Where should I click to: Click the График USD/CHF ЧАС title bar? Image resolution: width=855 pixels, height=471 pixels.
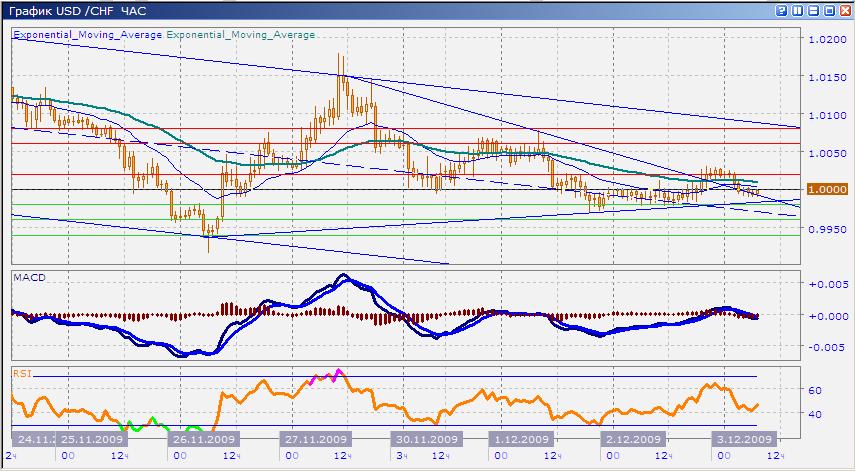(x=80, y=11)
